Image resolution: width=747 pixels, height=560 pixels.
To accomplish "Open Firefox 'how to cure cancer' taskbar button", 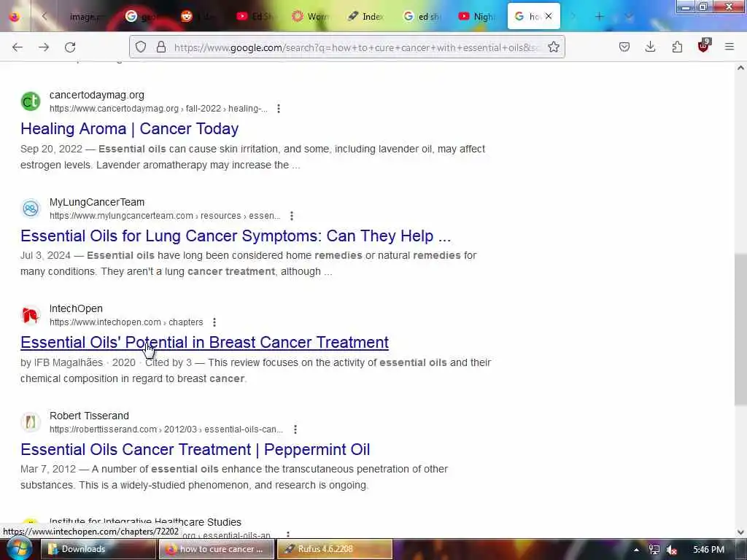I will [217, 549].
